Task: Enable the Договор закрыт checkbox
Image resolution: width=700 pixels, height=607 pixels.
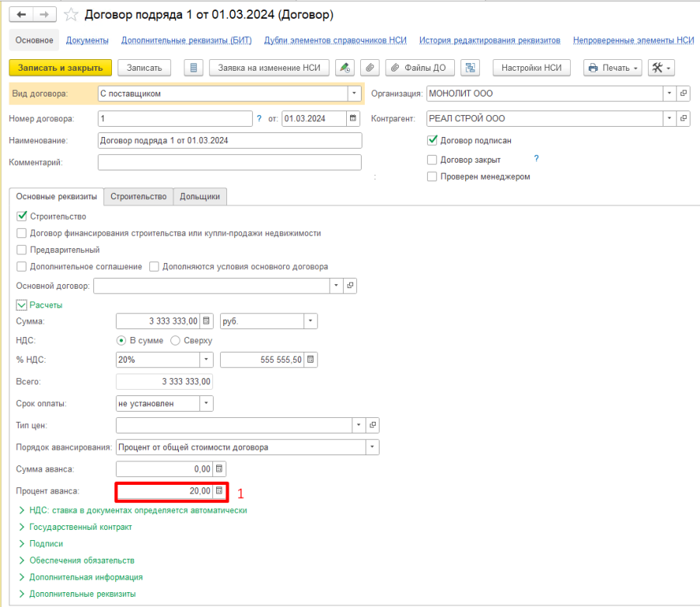Action: coord(432,160)
